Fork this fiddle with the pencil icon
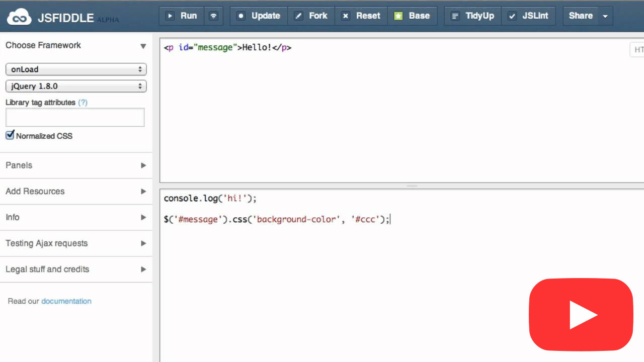The width and height of the screenshot is (644, 362). tap(311, 16)
